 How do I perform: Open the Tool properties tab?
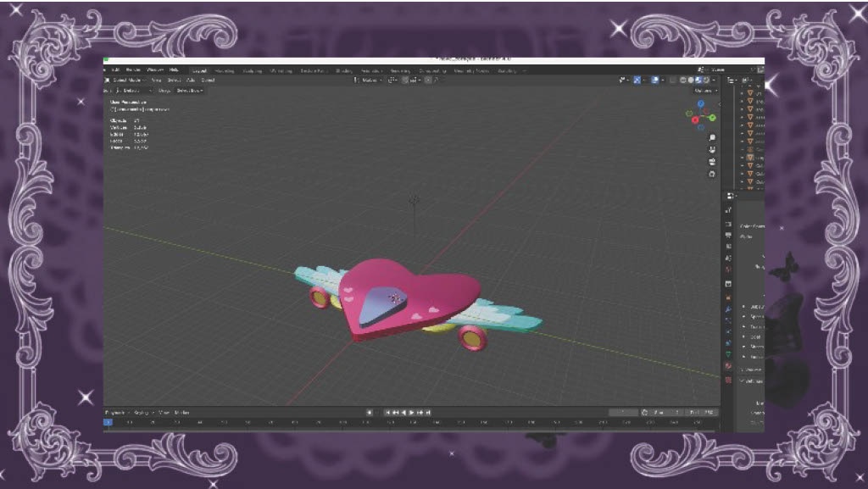[x=728, y=210]
